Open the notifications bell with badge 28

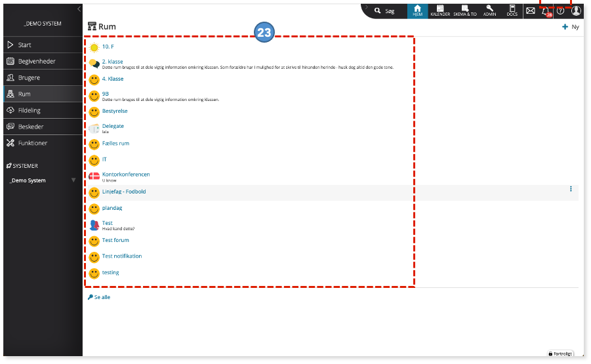[546, 11]
